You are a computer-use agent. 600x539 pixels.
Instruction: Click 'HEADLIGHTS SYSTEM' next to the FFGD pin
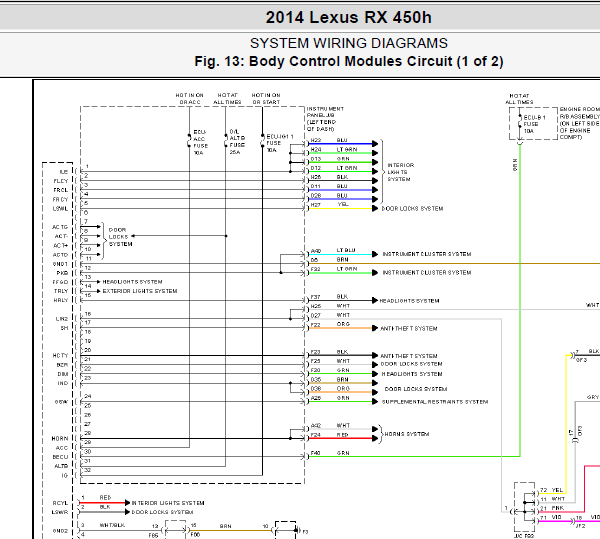coord(132,282)
